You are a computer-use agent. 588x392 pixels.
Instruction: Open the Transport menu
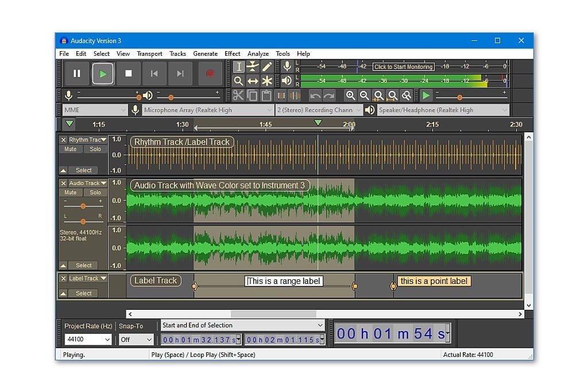tap(149, 53)
